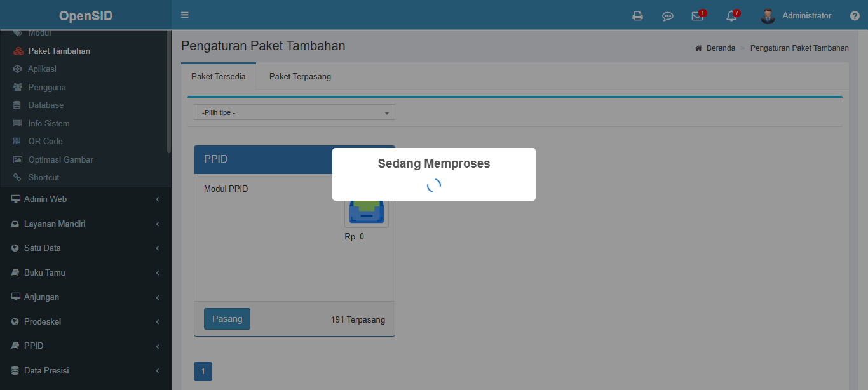Click pagination page 1 button
The width and height of the screenshot is (868, 390).
(x=203, y=372)
